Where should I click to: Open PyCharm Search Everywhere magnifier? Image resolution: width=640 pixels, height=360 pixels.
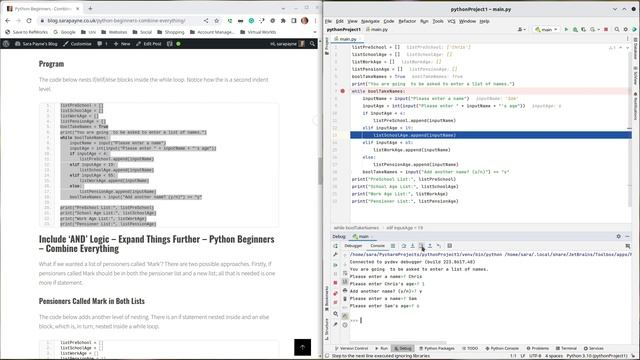click(617, 29)
